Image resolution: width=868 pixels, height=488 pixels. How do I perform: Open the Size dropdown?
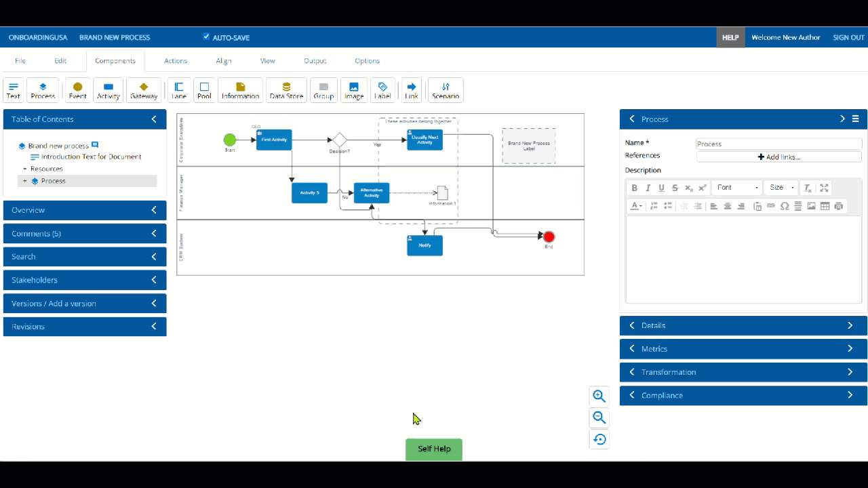coord(781,188)
